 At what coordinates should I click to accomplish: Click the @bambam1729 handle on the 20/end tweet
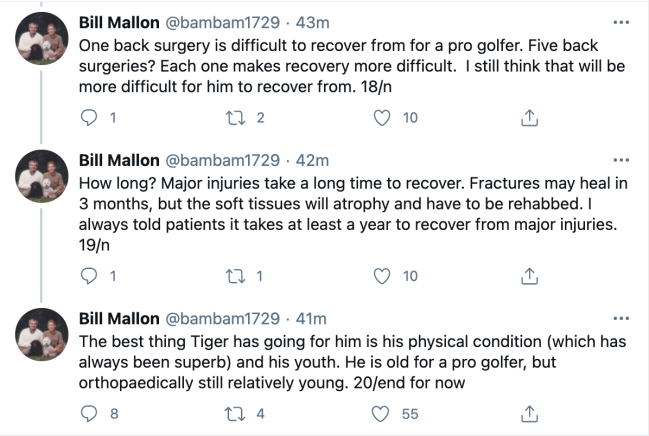pos(221,318)
